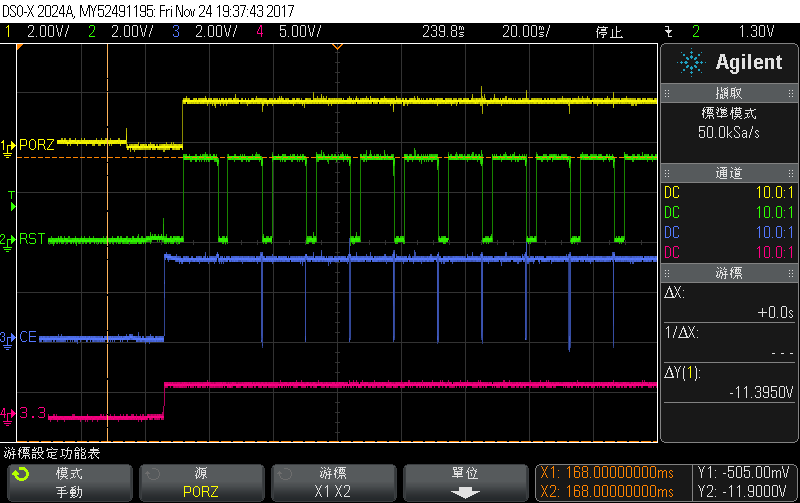
Task: Choose the 游標 X1 X2 cursor softkey
Action: coord(333,483)
